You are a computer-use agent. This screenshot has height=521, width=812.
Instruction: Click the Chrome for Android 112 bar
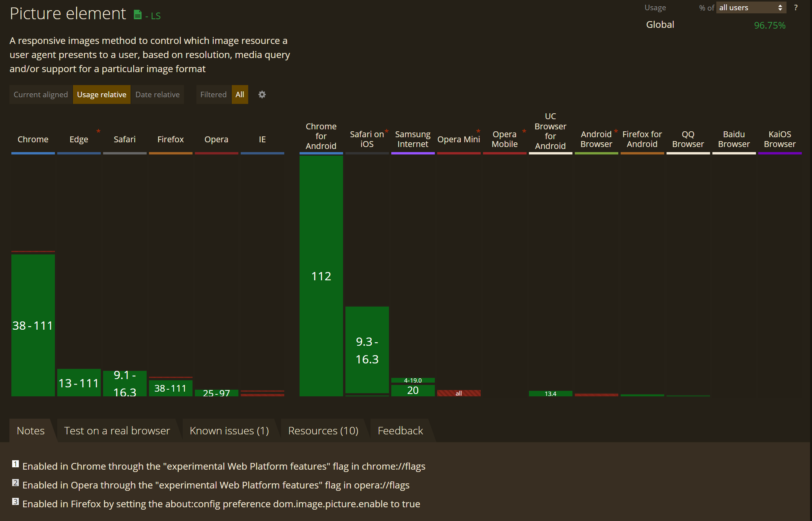[321, 276]
